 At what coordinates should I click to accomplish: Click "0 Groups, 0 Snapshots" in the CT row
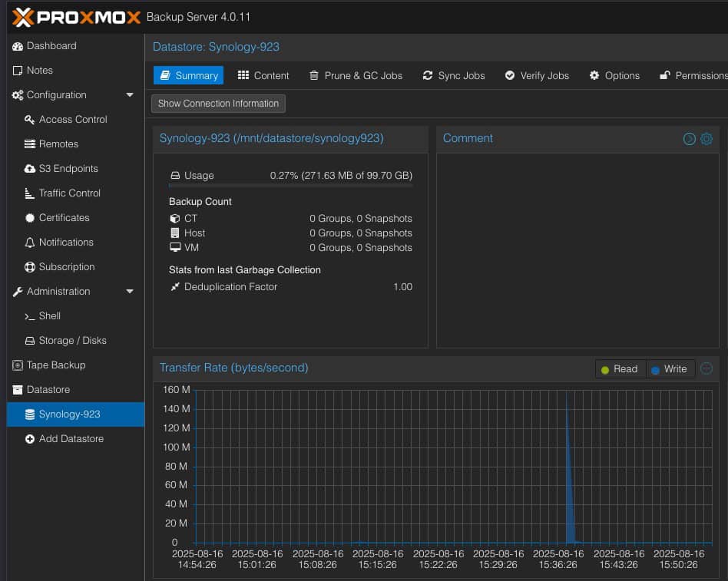click(361, 219)
